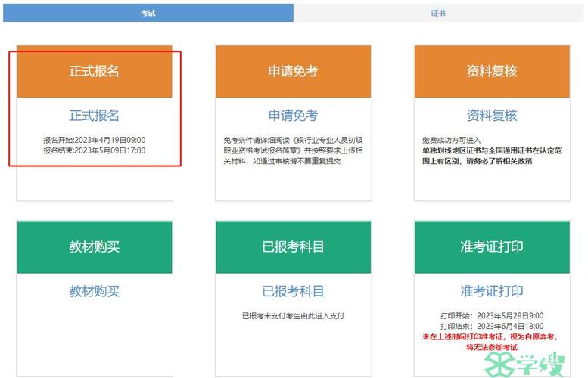Open the blue 准考证打印 link
588x378 pixels.
(x=492, y=291)
